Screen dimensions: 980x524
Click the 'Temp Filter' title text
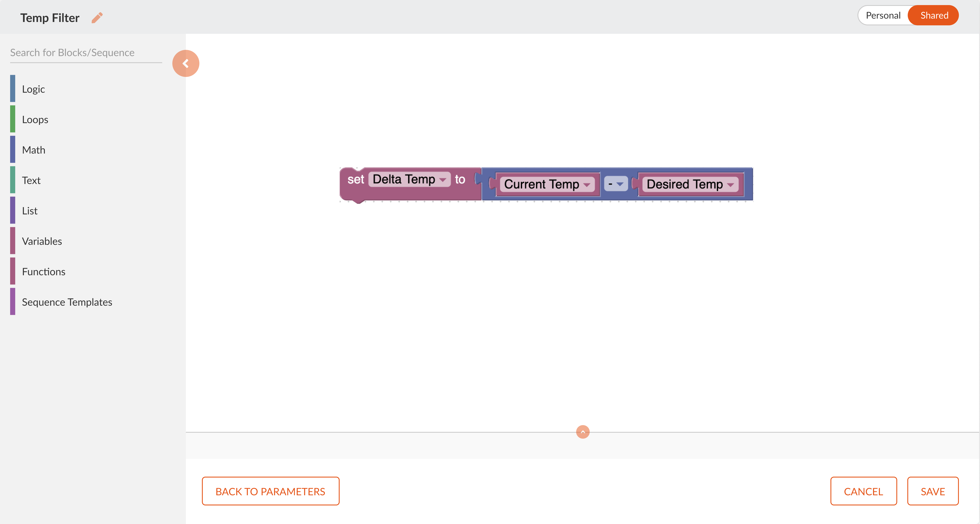pos(50,18)
